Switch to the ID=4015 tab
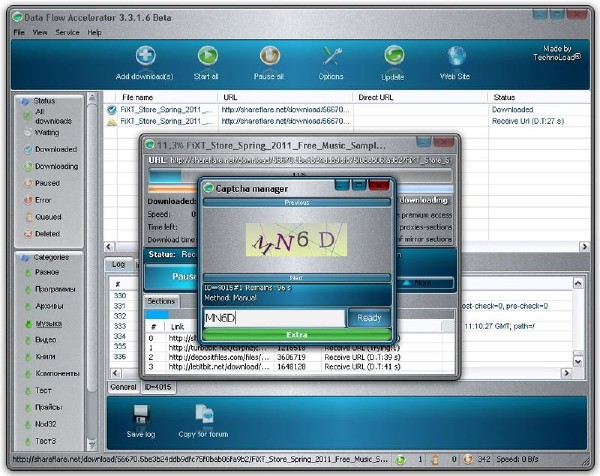This screenshot has height=476, width=600. (159, 386)
